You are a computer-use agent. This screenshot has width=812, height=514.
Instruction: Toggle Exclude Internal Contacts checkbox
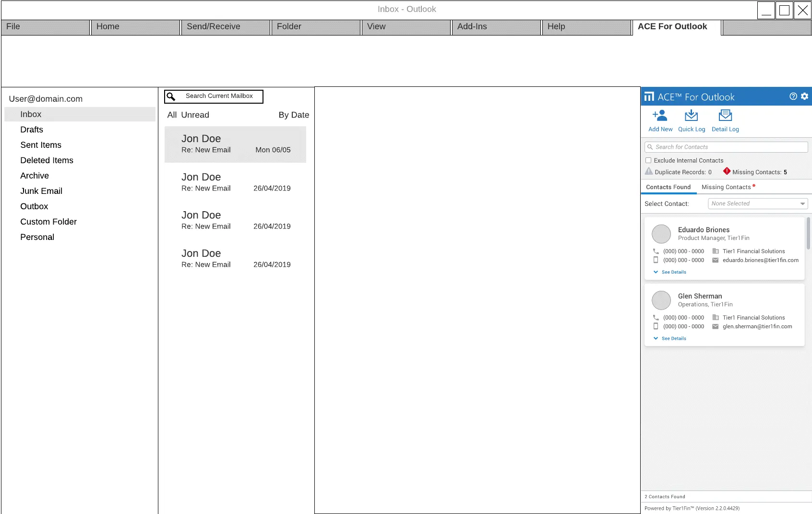[648, 160]
